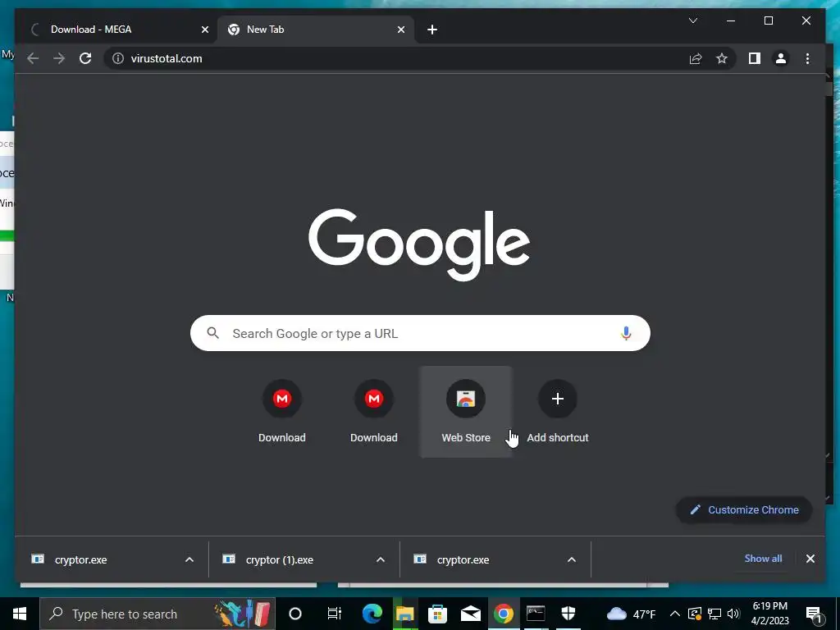Go forward using the browser forward arrow
The height and width of the screenshot is (630, 840).
point(59,58)
